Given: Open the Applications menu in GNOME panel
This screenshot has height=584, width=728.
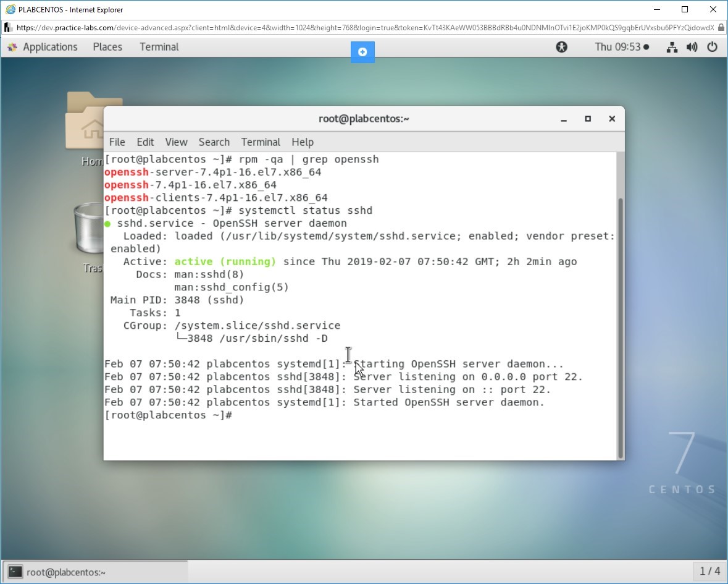Looking at the screenshot, I should click(50, 47).
